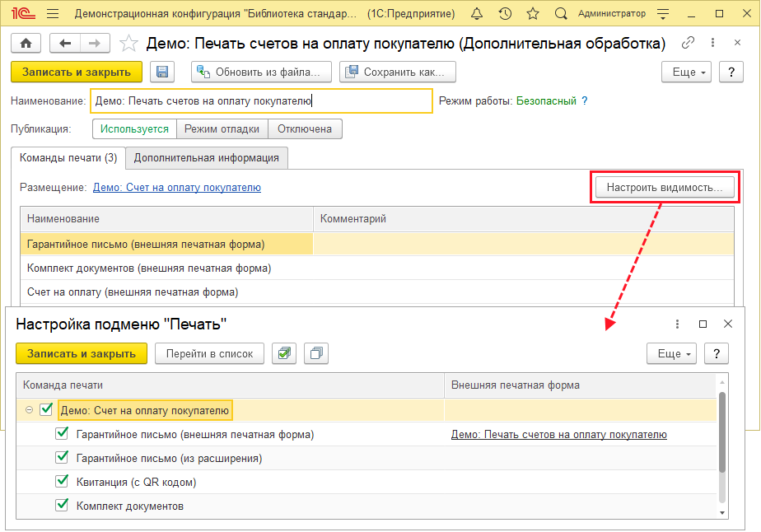This screenshot has width=761, height=532.
Task: Click the home page icon
Action: click(x=26, y=44)
